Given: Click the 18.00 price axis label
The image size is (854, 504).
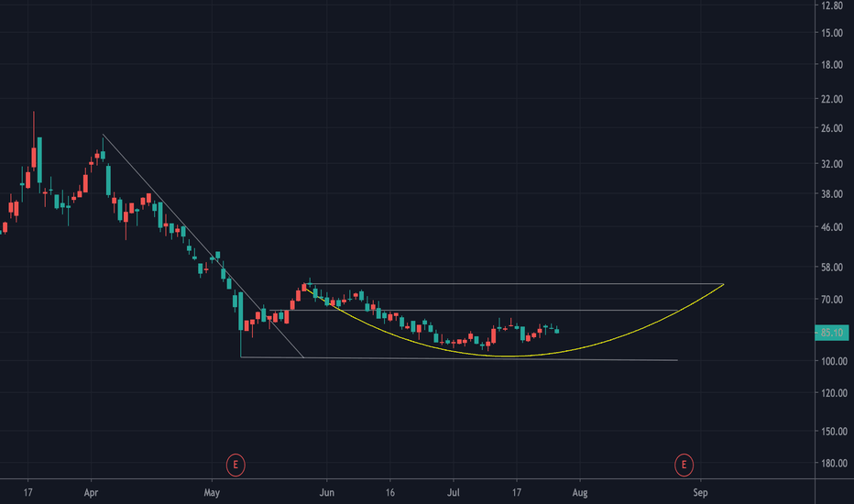Looking at the screenshot, I should pyautogui.click(x=832, y=65).
